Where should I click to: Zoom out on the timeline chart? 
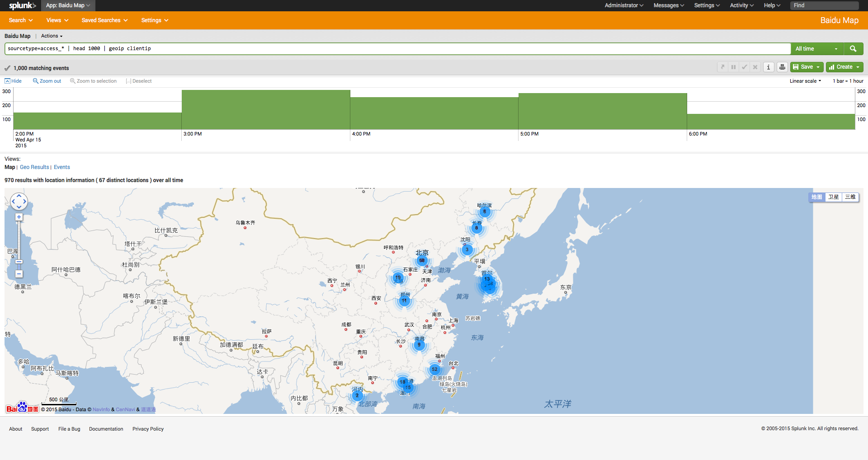coord(47,81)
